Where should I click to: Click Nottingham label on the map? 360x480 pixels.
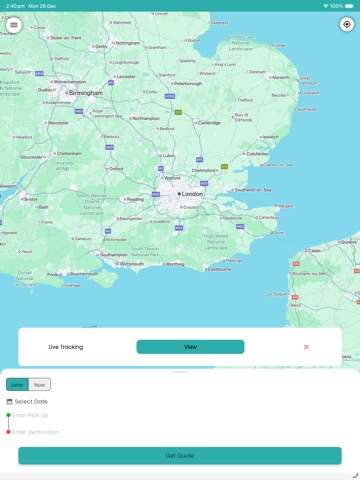click(x=128, y=43)
